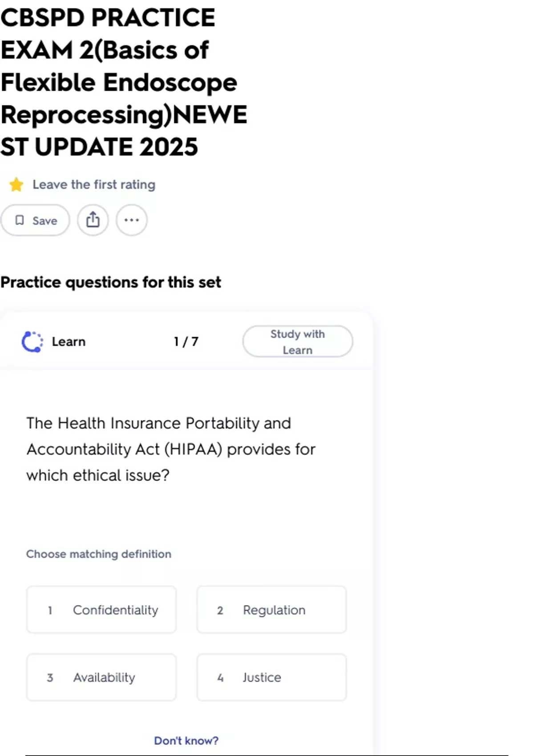Screen dimensions: 534x756
Task: Click the share icon button
Action: click(x=93, y=220)
